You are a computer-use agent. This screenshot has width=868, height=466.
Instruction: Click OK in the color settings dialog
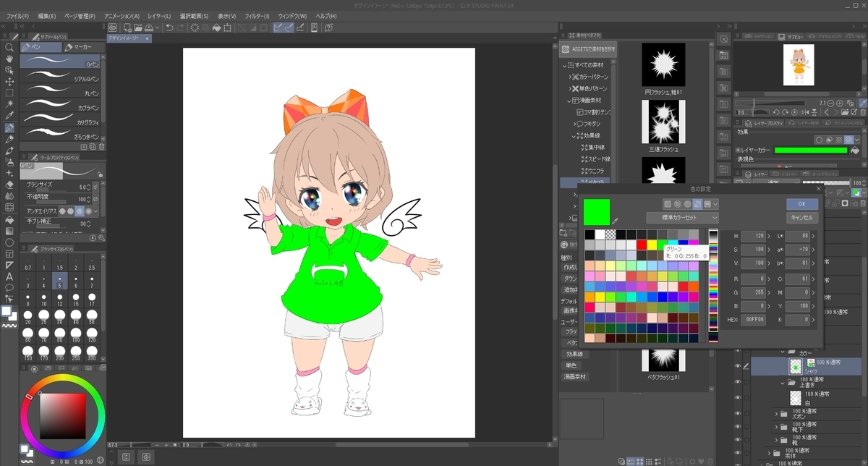click(x=802, y=204)
